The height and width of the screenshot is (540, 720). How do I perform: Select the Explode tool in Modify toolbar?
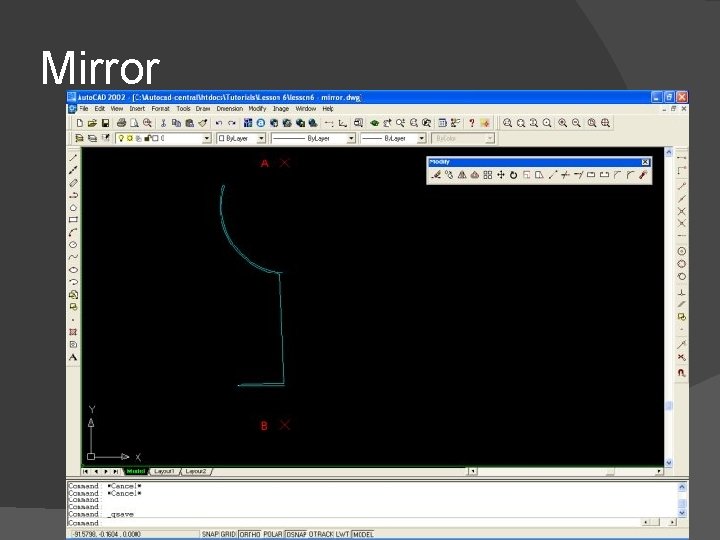point(643,175)
